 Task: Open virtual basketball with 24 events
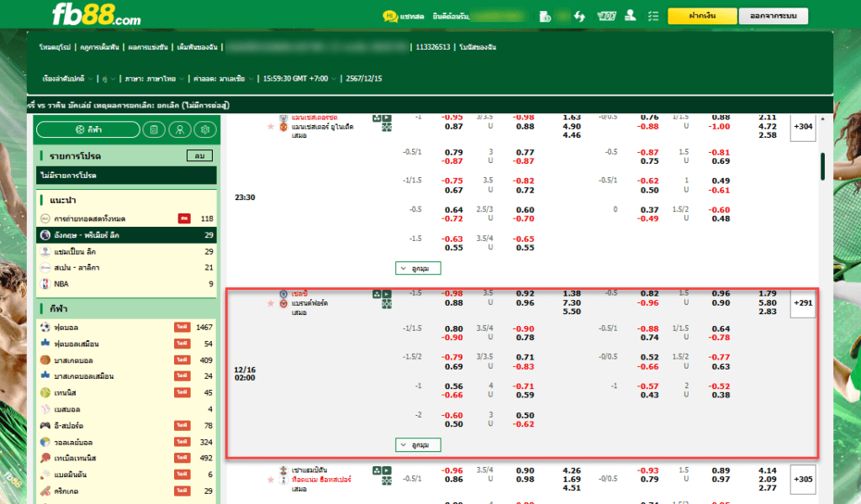pyautogui.click(x=126, y=376)
